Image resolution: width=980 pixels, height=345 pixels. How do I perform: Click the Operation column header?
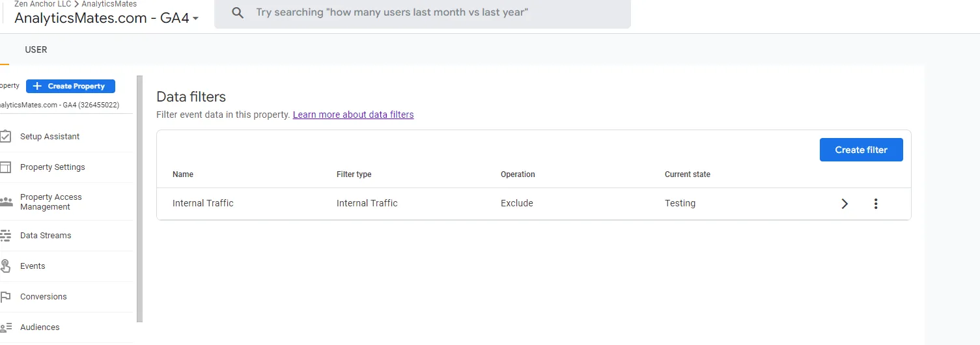click(x=518, y=174)
